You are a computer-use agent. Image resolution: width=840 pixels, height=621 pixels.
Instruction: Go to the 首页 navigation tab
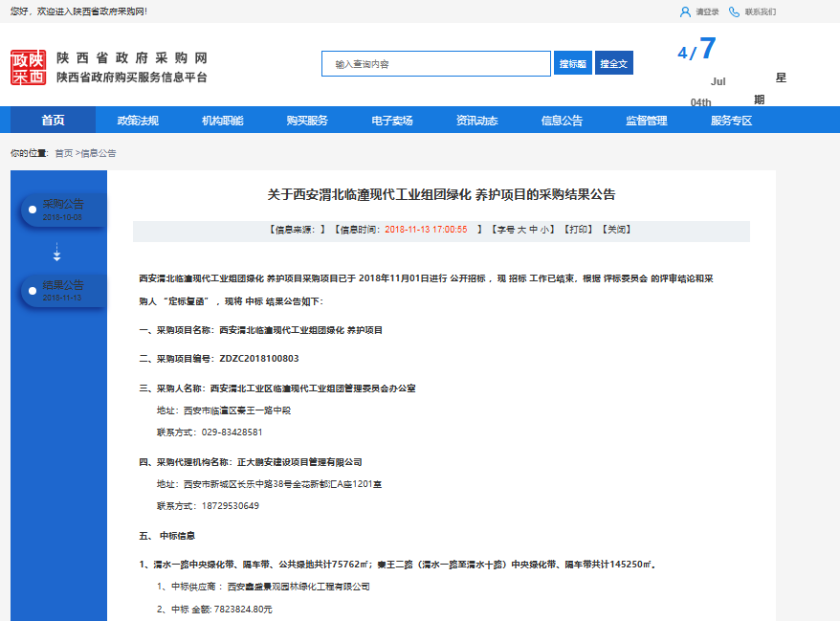point(53,121)
